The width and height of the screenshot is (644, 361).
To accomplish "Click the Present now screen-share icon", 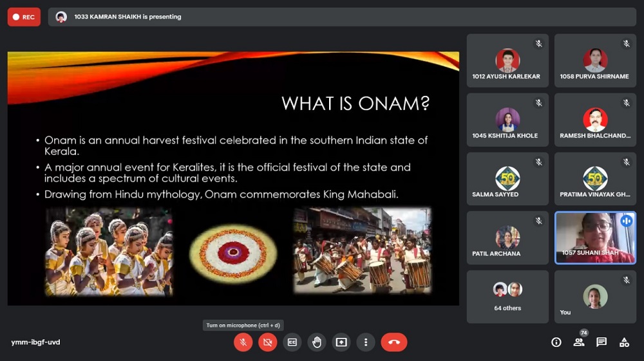I will pos(341,342).
